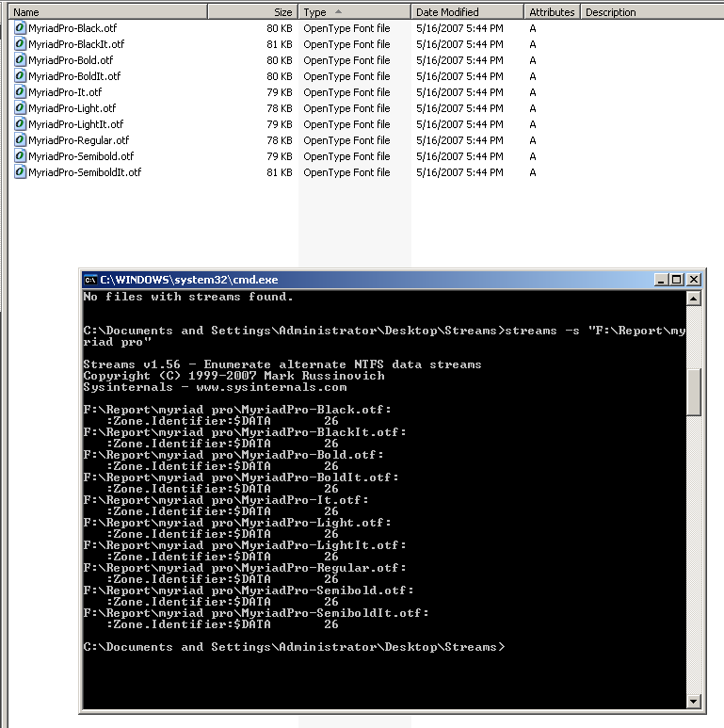Click the cmd window scrollbar thumb
Screen dimensions: 724x728
point(693,393)
